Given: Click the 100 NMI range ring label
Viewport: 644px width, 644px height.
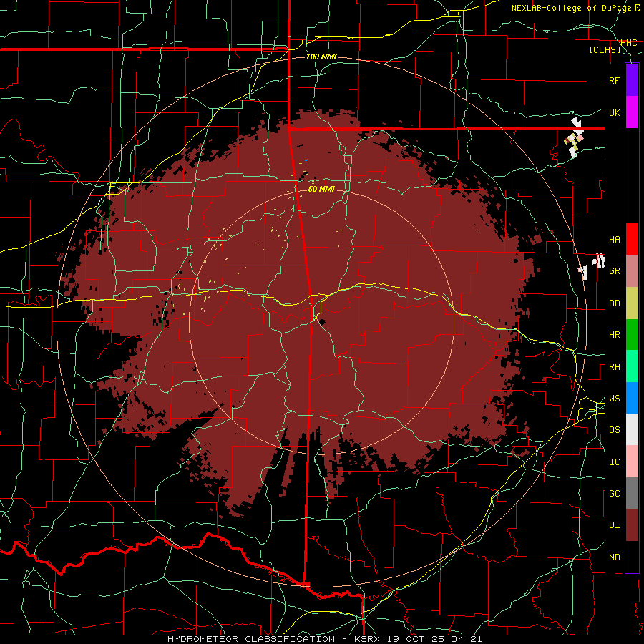Looking at the screenshot, I should pos(321,57).
